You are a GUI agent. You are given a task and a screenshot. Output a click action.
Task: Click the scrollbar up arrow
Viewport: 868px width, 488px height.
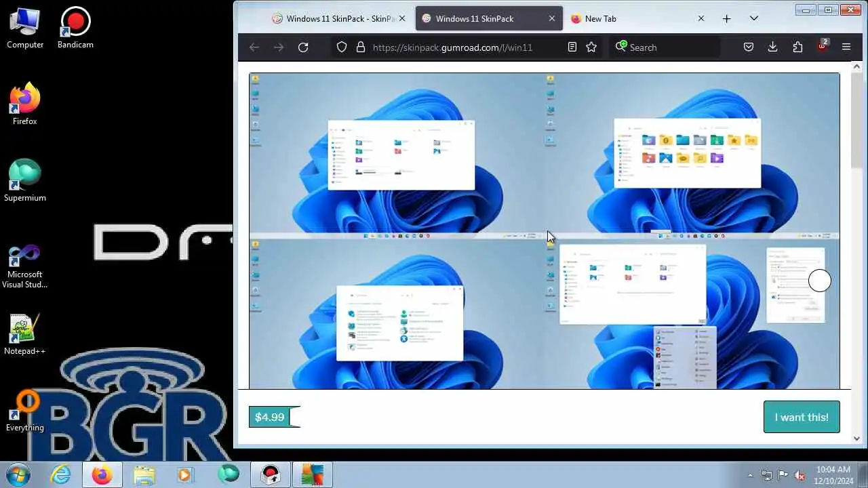856,66
